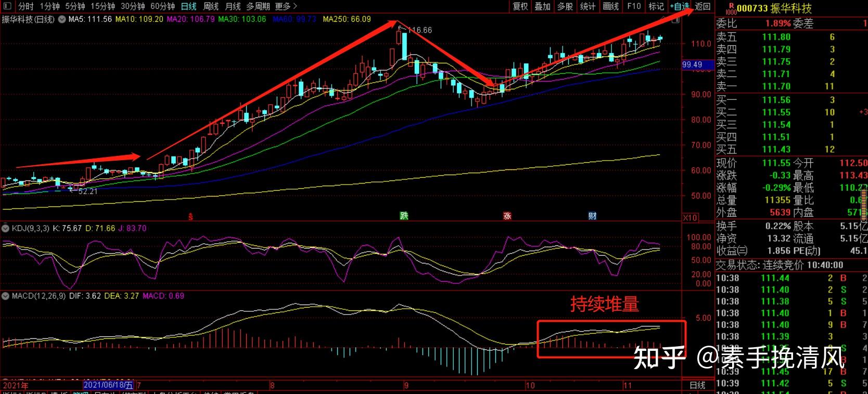
Task: Click the 买五 111.43 order row
Action: (792, 149)
